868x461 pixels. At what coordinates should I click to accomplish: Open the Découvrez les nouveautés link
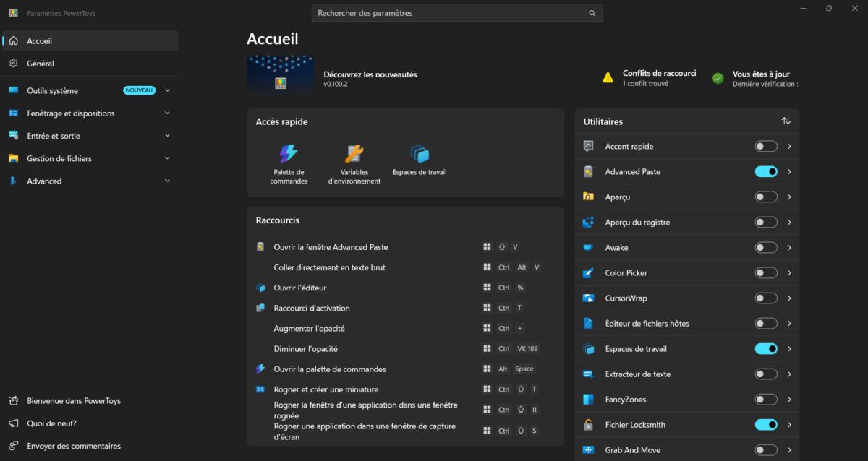click(x=370, y=74)
